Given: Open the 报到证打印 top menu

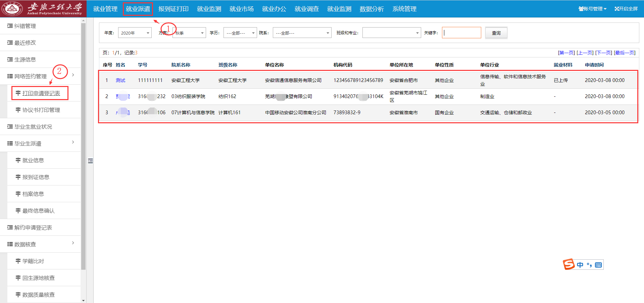Looking at the screenshot, I should [173, 9].
